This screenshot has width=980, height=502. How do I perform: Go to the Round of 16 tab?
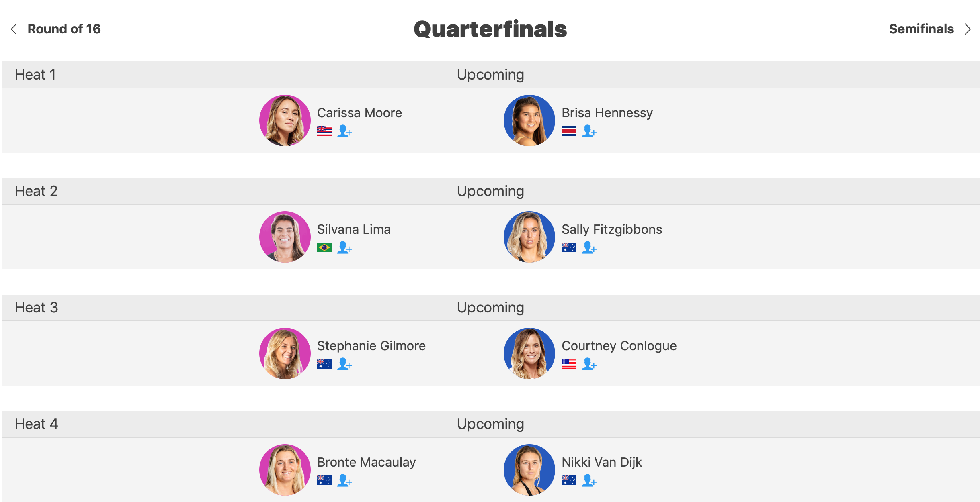click(x=64, y=29)
